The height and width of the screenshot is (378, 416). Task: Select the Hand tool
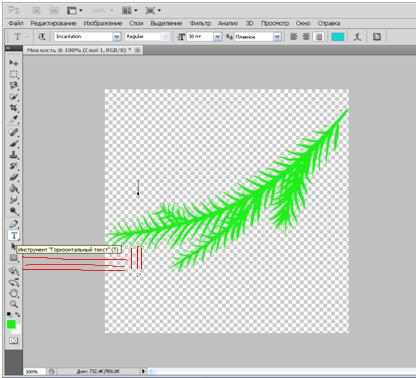tap(14, 294)
